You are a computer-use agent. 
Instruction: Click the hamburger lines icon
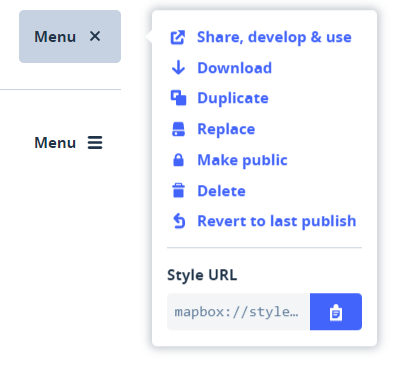point(95,143)
